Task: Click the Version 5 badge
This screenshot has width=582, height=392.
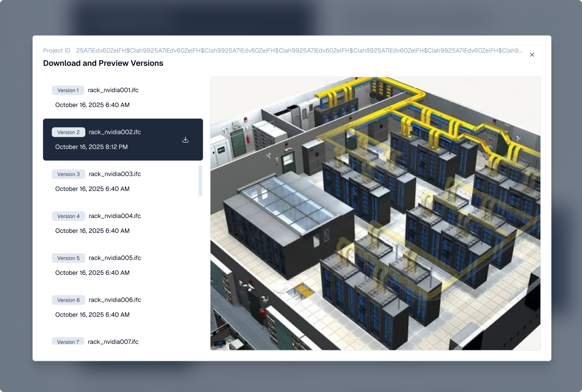Action: click(68, 258)
